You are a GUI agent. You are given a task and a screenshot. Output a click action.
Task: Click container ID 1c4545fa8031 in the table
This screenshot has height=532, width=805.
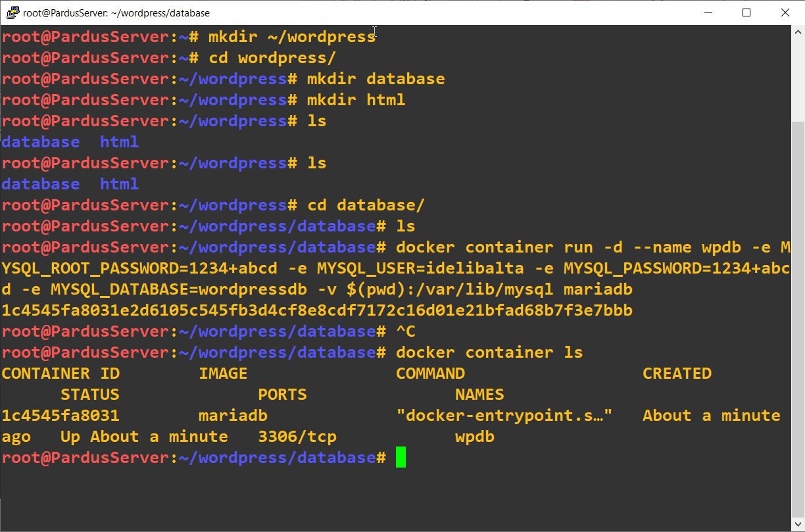(x=60, y=416)
